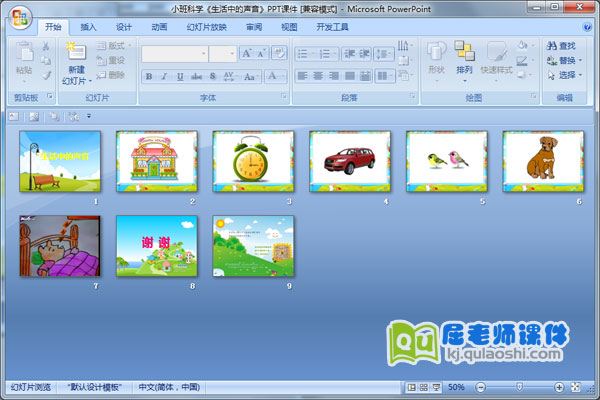Click the Delete slide button
This screenshot has height=400, width=600.
coord(110,75)
